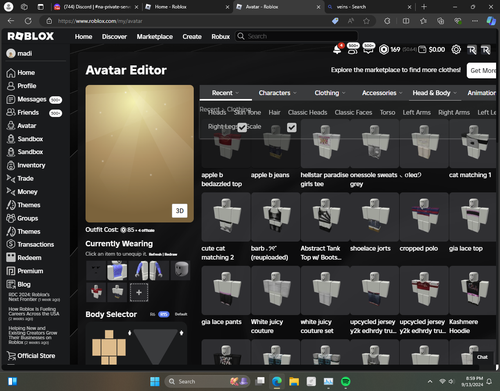Open Official Store cart icon

11,356
